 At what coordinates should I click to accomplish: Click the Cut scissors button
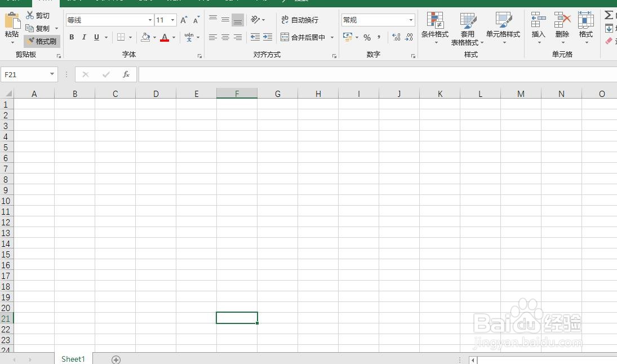[38, 15]
